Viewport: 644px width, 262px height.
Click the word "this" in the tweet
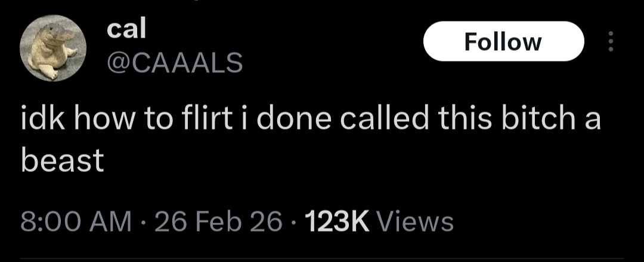coord(462,119)
